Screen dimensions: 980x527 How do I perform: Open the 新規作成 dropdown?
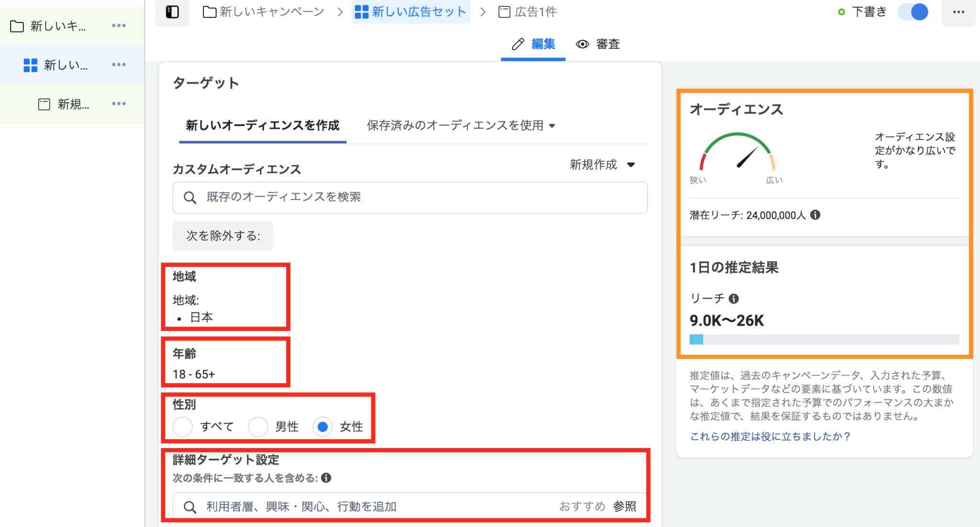click(x=602, y=165)
